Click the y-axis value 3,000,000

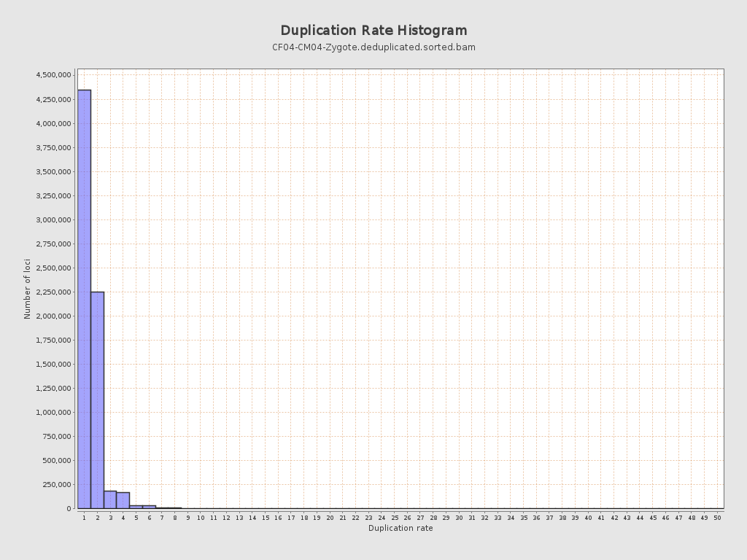tap(54, 219)
